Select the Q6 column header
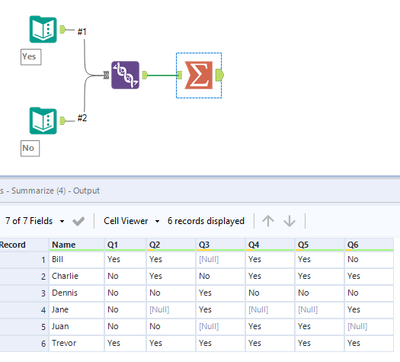The width and height of the screenshot is (400, 362). [x=369, y=245]
